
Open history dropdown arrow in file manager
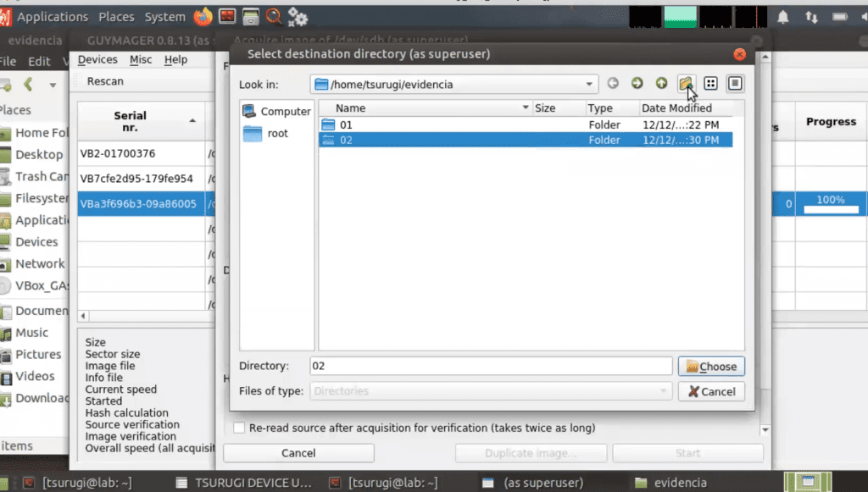[x=53, y=86]
